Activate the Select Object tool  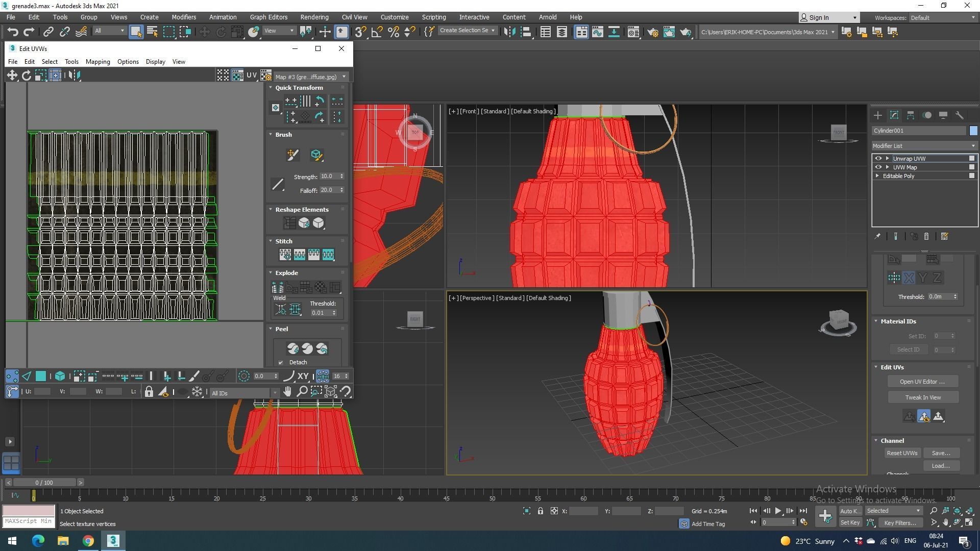[x=136, y=32]
